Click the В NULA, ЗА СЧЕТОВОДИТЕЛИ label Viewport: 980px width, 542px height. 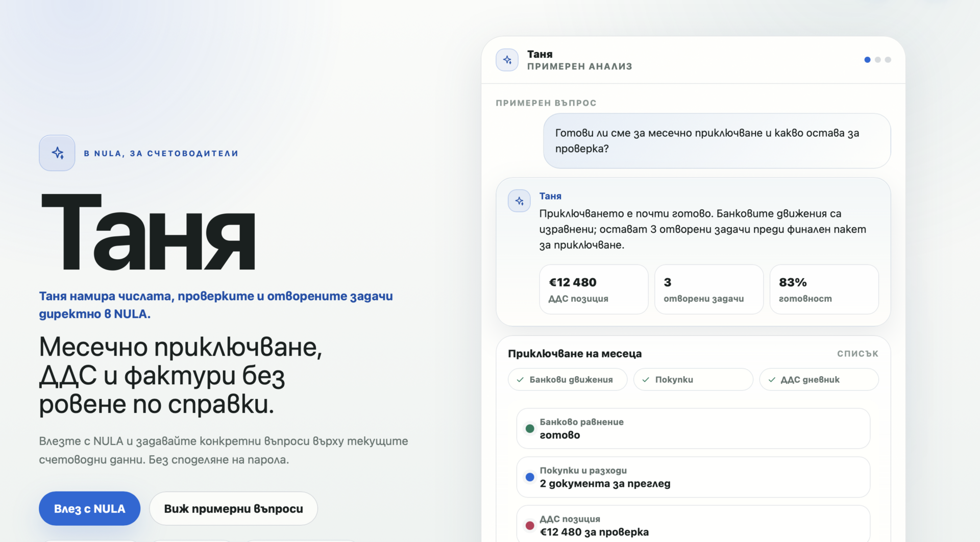coord(161,153)
